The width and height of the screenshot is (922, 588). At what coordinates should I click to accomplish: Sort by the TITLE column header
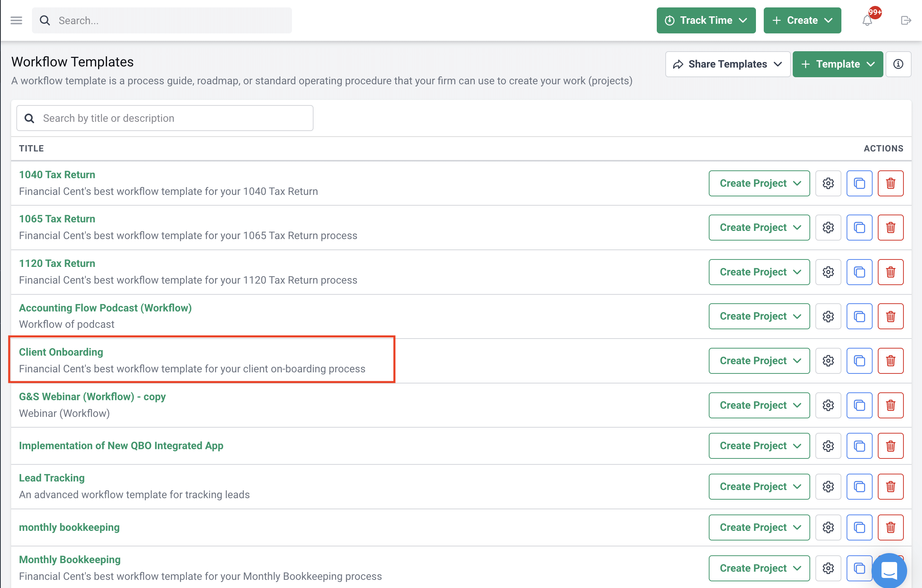pyautogui.click(x=32, y=148)
